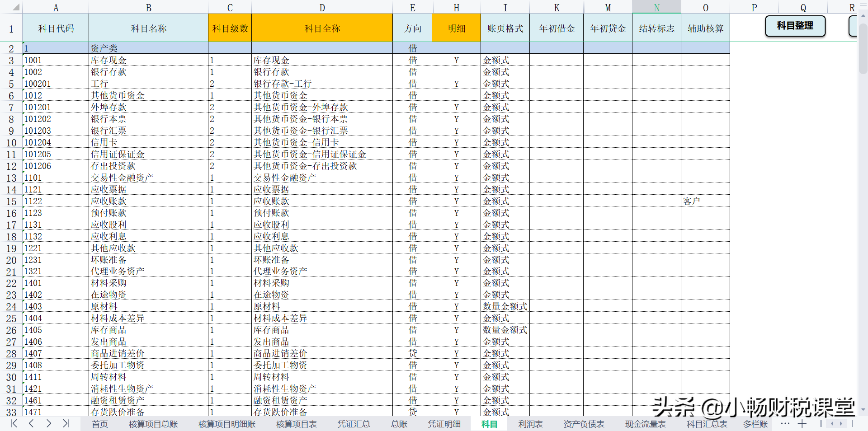The width and height of the screenshot is (868, 431).
Task: Open the 现金流量表 sheet
Action: pyautogui.click(x=646, y=424)
